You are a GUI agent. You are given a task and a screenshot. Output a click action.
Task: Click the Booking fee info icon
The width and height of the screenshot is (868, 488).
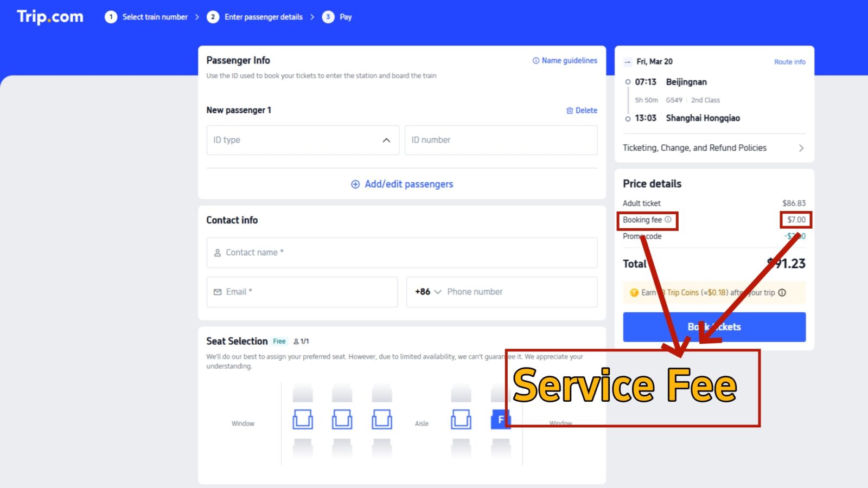668,220
